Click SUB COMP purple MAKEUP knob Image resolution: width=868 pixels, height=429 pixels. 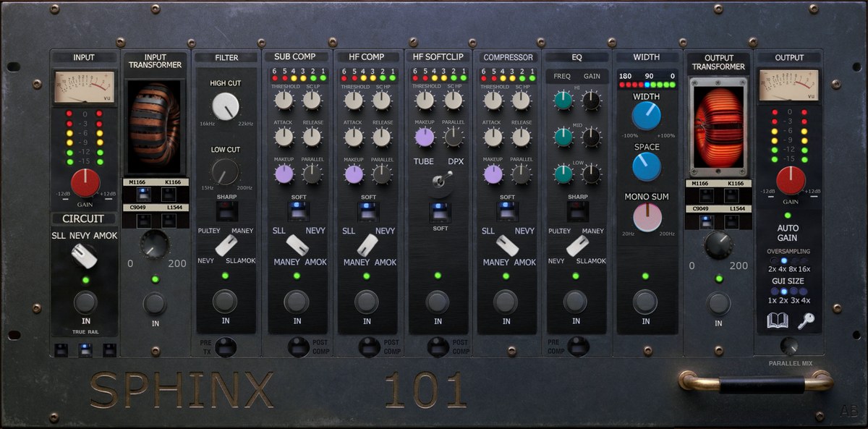pos(284,174)
